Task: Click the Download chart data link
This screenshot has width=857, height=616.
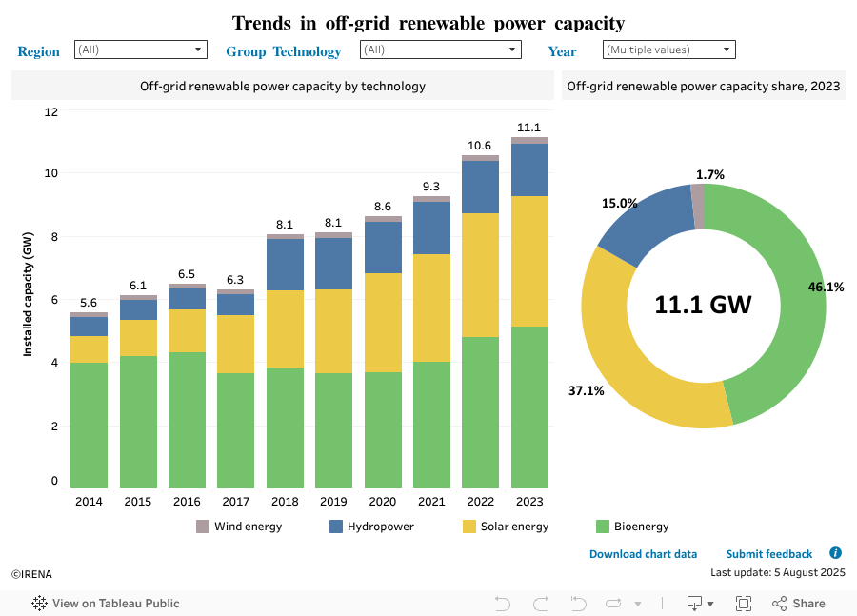Action: (643, 554)
